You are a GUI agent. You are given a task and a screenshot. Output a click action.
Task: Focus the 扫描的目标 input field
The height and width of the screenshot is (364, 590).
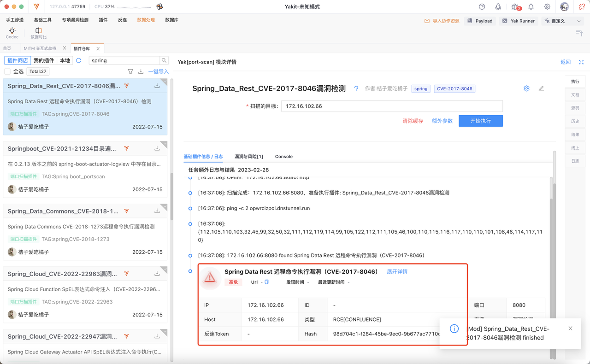pos(392,106)
